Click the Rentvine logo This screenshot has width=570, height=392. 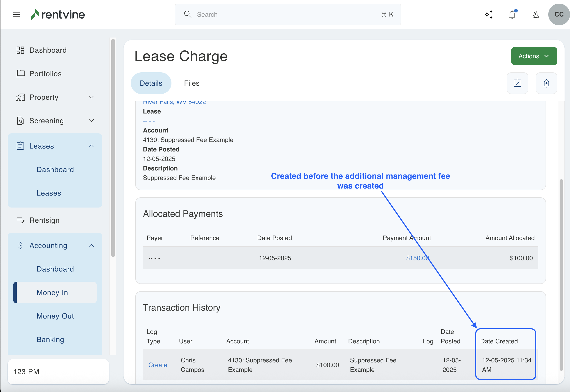58,14
